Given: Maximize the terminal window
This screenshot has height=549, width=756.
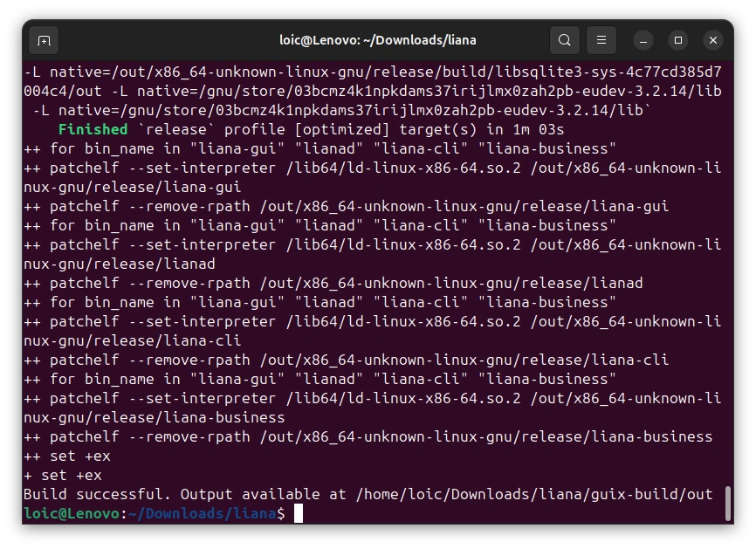Looking at the screenshot, I should 678,40.
